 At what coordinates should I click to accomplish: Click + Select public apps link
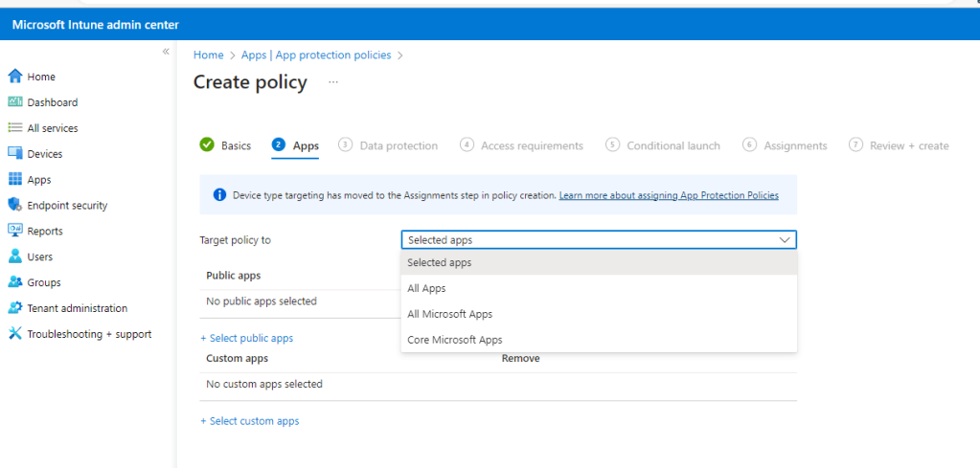coord(246,338)
